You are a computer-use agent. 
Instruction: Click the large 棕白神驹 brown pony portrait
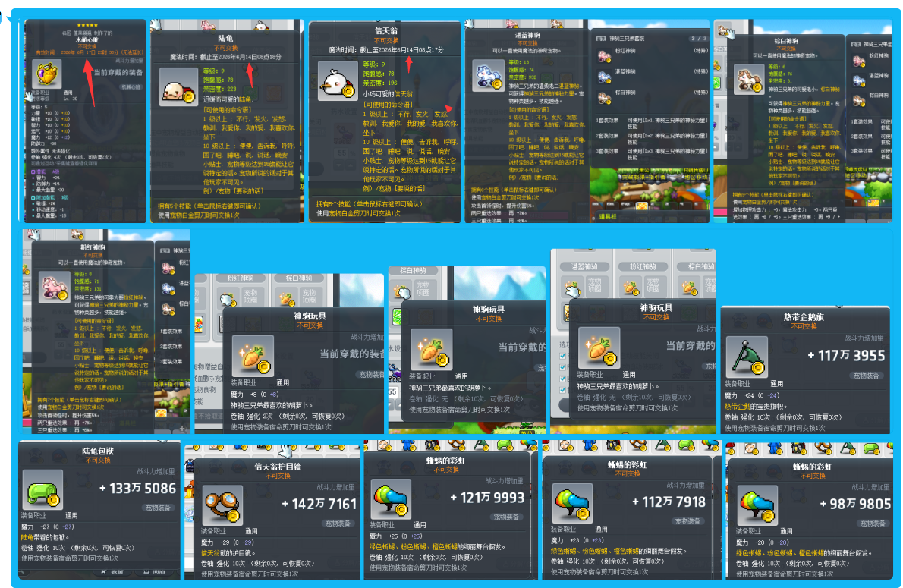(749, 79)
